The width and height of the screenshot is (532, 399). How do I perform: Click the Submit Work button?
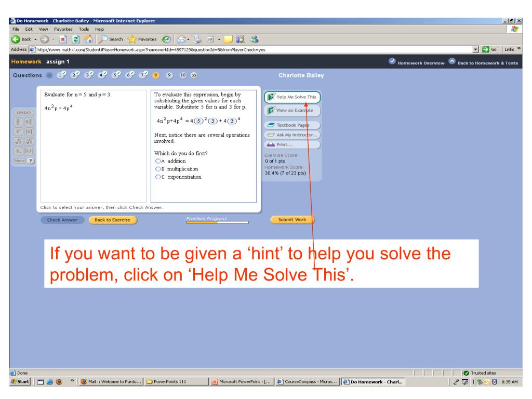pyautogui.click(x=292, y=220)
